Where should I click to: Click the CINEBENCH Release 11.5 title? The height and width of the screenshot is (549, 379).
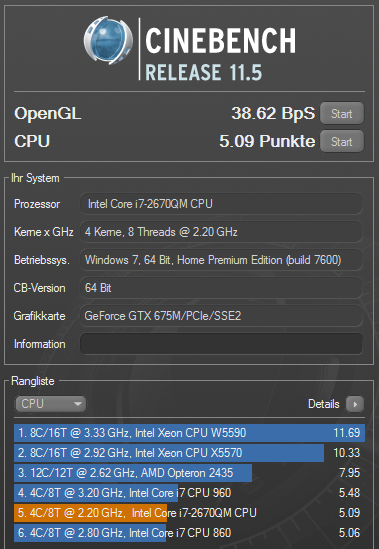pyautogui.click(x=221, y=54)
